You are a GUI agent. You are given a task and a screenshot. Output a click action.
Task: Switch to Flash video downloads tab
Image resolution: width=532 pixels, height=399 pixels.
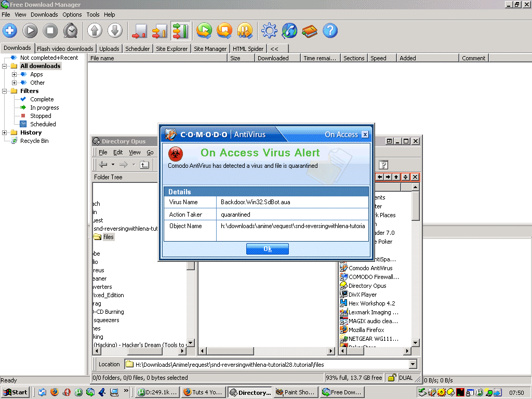pos(65,49)
